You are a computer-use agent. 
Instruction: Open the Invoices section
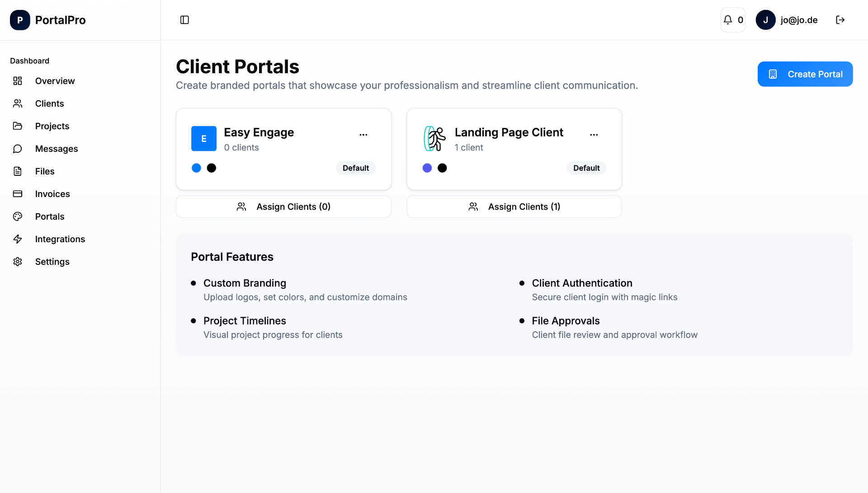52,194
